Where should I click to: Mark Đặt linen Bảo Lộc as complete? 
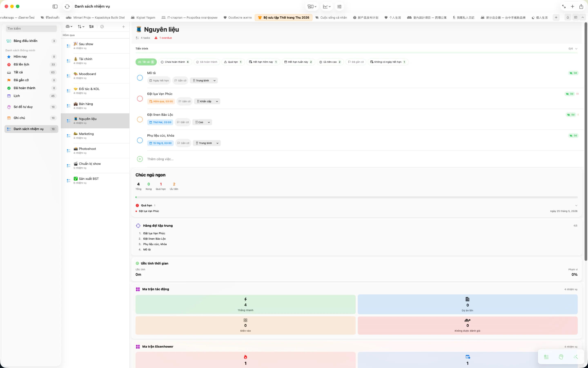click(x=140, y=120)
